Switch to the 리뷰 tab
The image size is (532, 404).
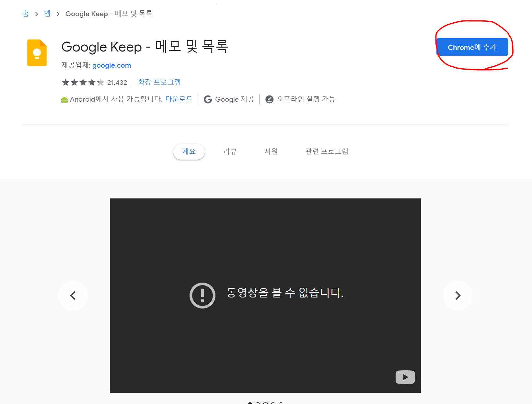click(x=230, y=151)
